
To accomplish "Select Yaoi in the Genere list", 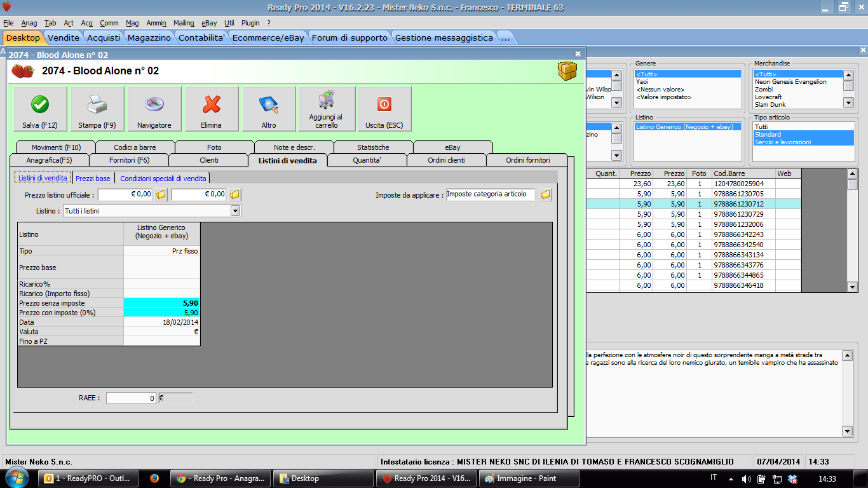I will [x=688, y=82].
